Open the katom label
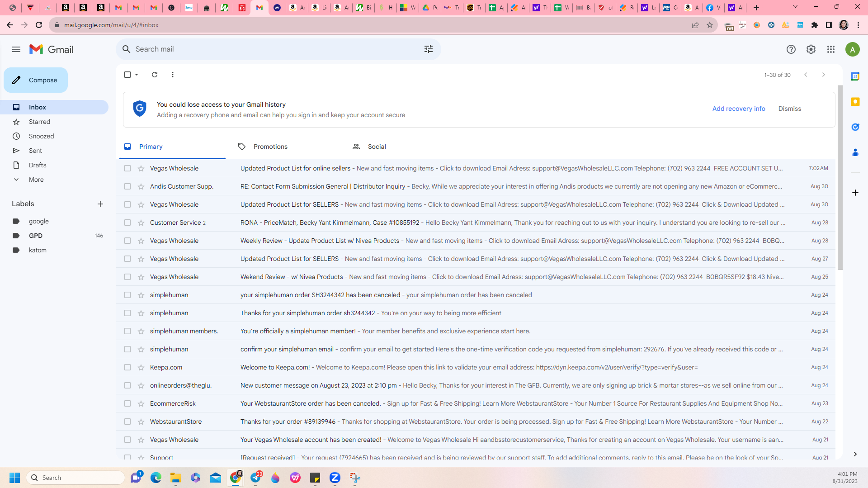The height and width of the screenshot is (488, 868). point(54,250)
